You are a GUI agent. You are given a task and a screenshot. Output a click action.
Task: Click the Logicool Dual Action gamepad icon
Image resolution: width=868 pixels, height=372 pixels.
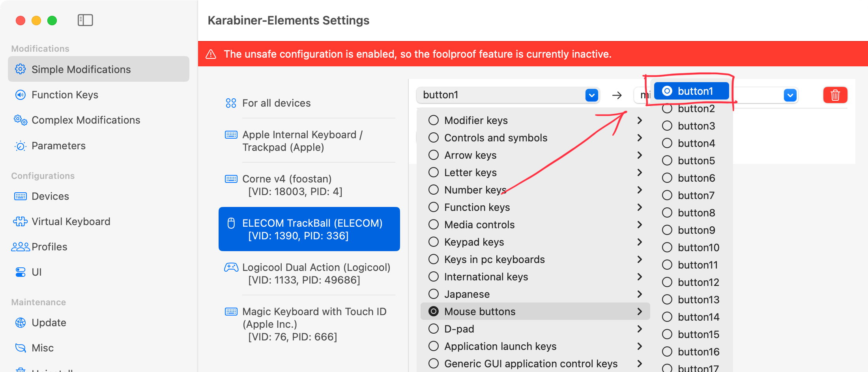point(231,267)
